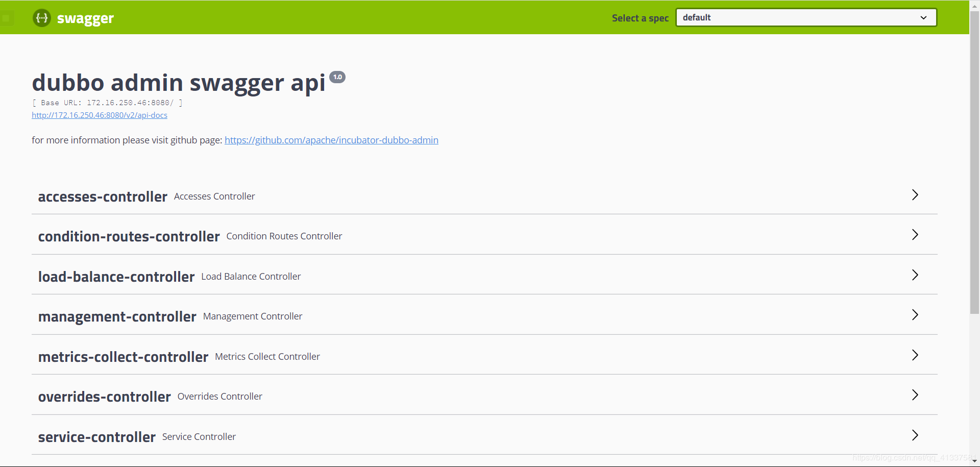Click the swagger brand text in header
Viewport: 980px width, 467px height.
coord(85,19)
